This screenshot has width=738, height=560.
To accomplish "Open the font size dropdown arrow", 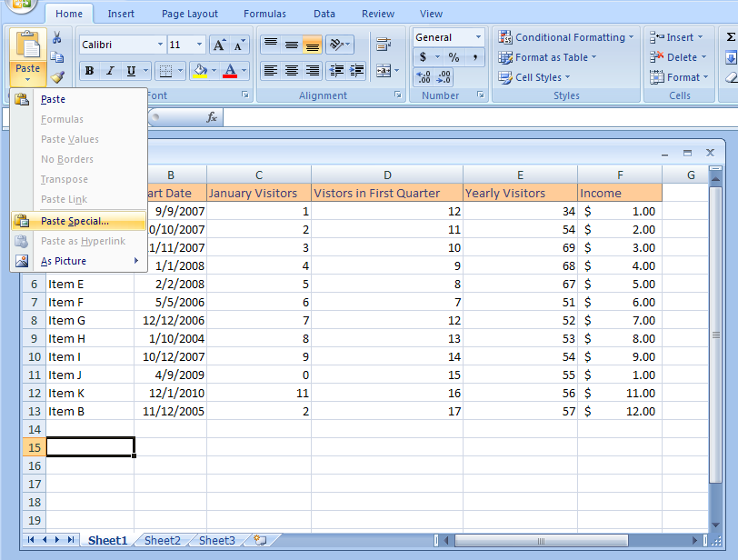I will [200, 45].
